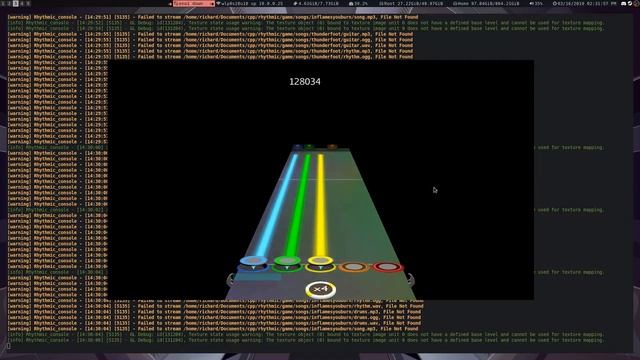Click the orange fret button on the strike line
Viewport: 640px width, 360px height.
tap(354, 267)
